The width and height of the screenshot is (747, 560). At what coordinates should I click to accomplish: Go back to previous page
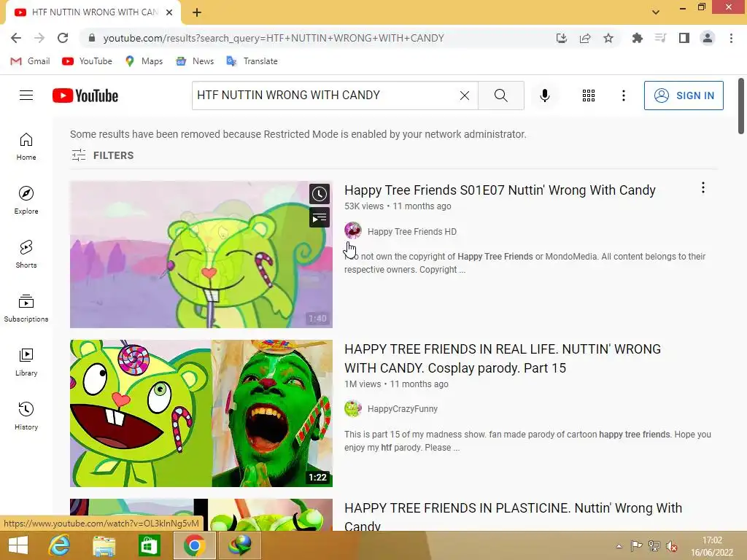point(16,38)
